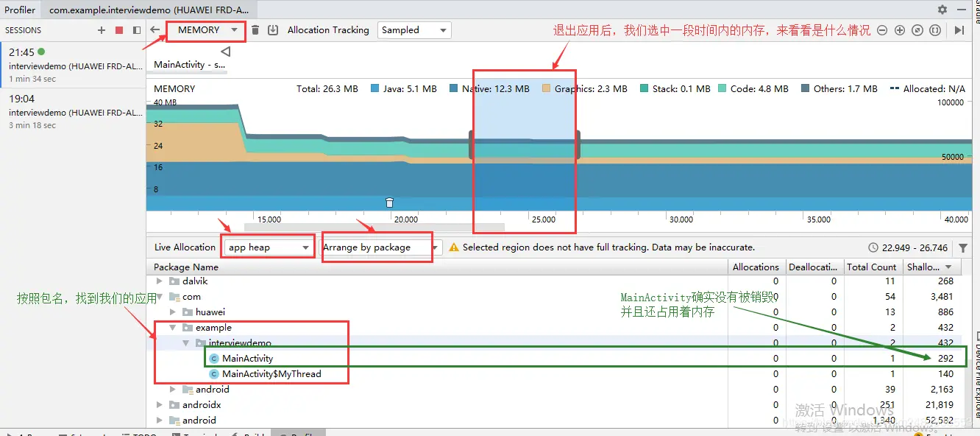Click the Others memory legend swatch
This screenshot has width=980, height=436.
coord(806,89)
